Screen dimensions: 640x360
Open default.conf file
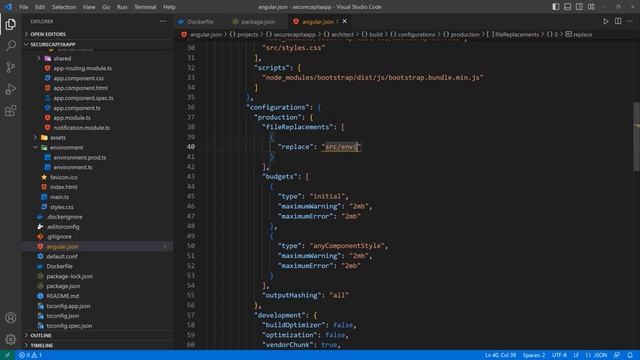[x=62, y=256]
